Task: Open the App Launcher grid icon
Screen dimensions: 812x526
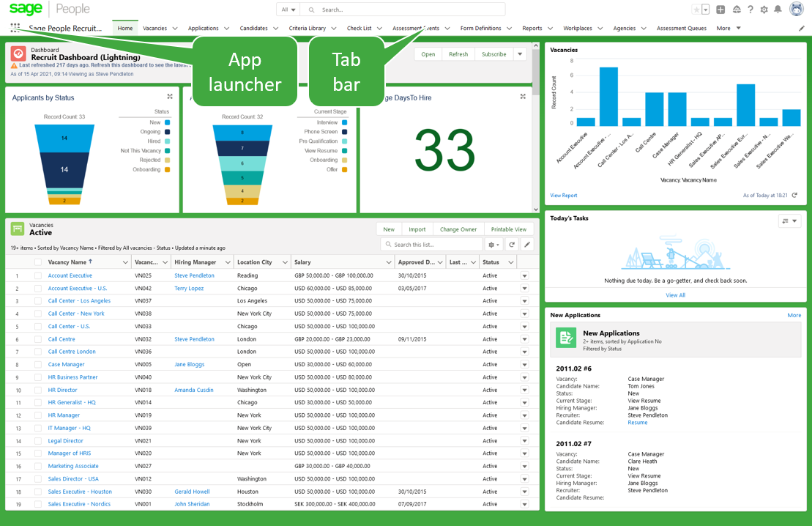Action: point(15,28)
